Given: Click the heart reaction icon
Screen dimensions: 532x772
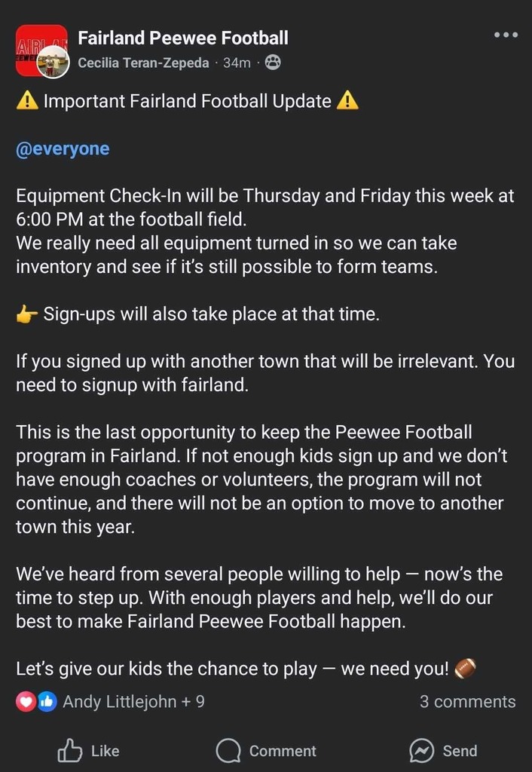Looking at the screenshot, I should pyautogui.click(x=25, y=702).
